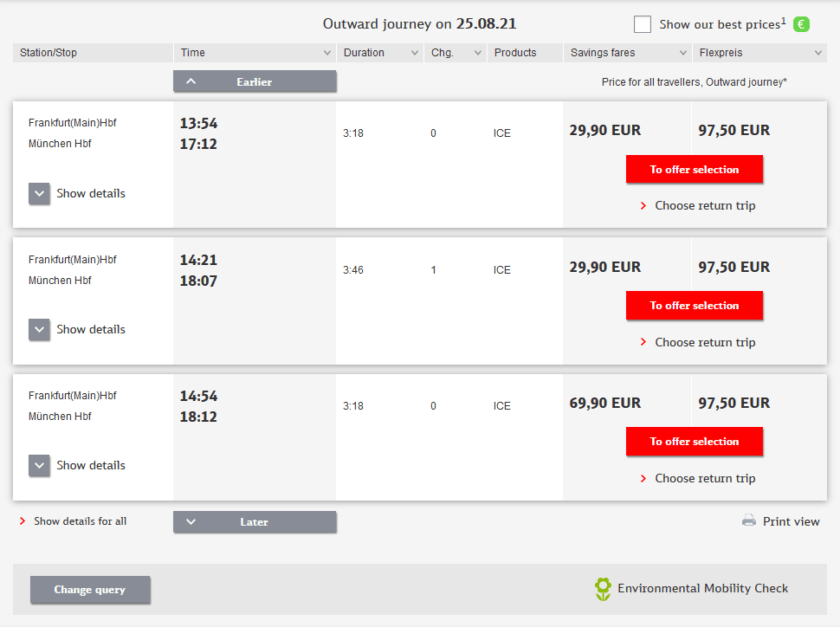This screenshot has height=627, width=840.
Task: Click the Change query button
Action: (90, 589)
